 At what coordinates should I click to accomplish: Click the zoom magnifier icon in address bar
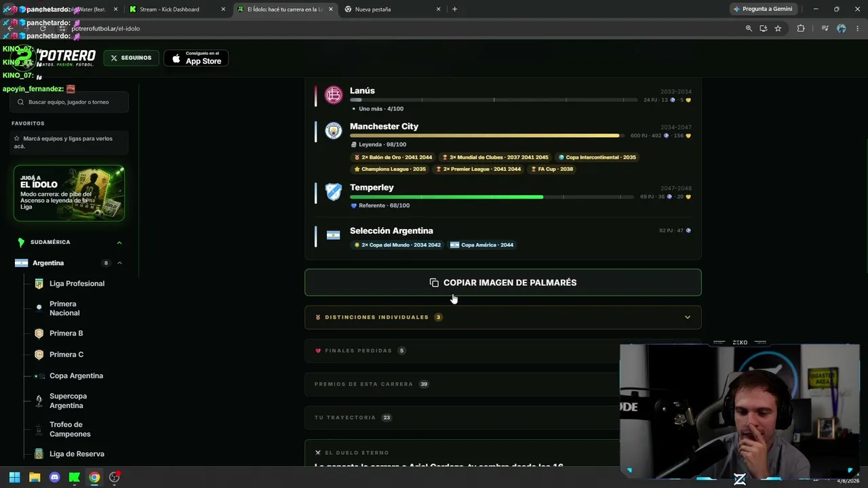pos(749,28)
